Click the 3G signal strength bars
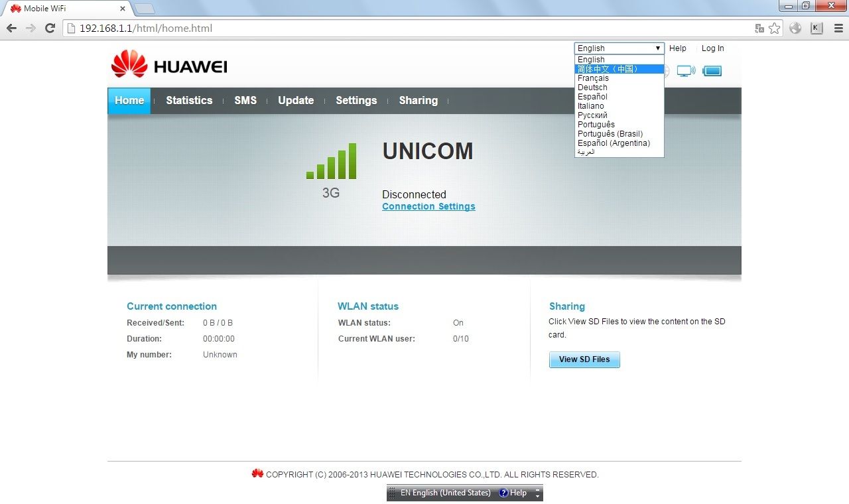Screen dimensions: 849x504 pyautogui.click(x=331, y=161)
